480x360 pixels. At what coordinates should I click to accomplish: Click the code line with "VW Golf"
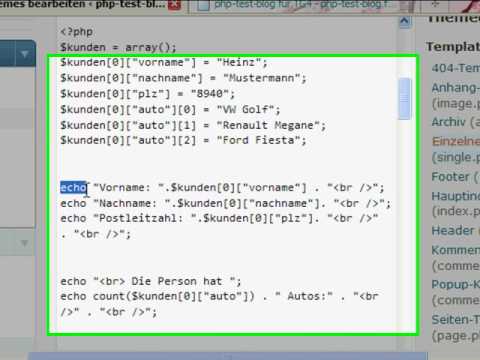[170, 109]
